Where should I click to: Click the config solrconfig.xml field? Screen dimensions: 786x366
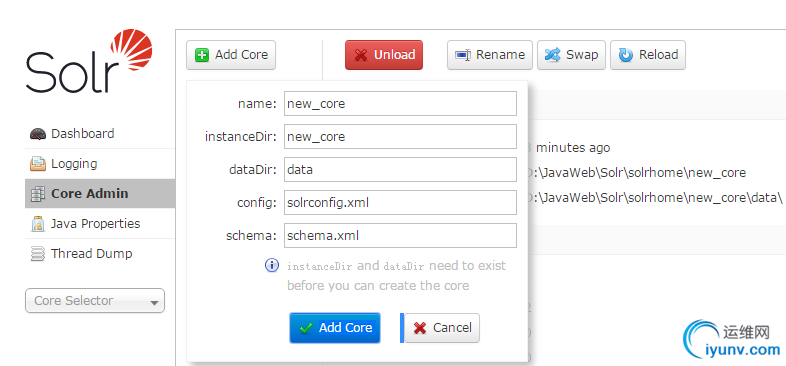(400, 203)
